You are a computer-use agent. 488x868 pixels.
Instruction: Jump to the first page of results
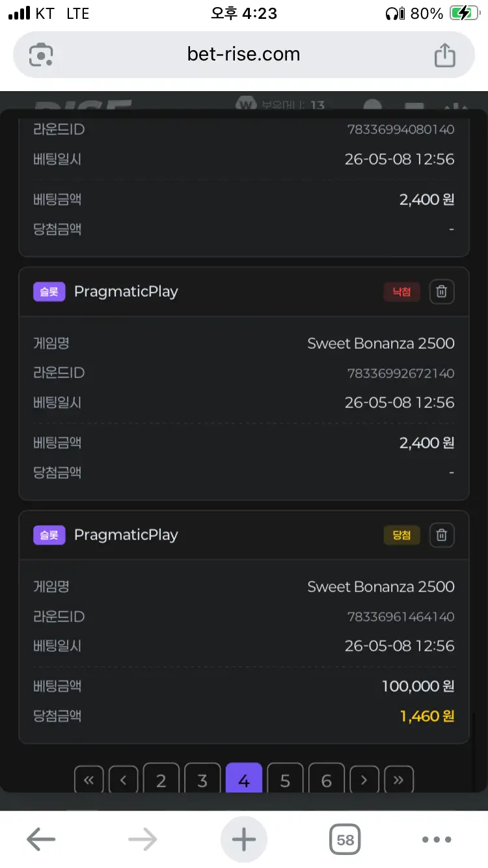pos(89,780)
